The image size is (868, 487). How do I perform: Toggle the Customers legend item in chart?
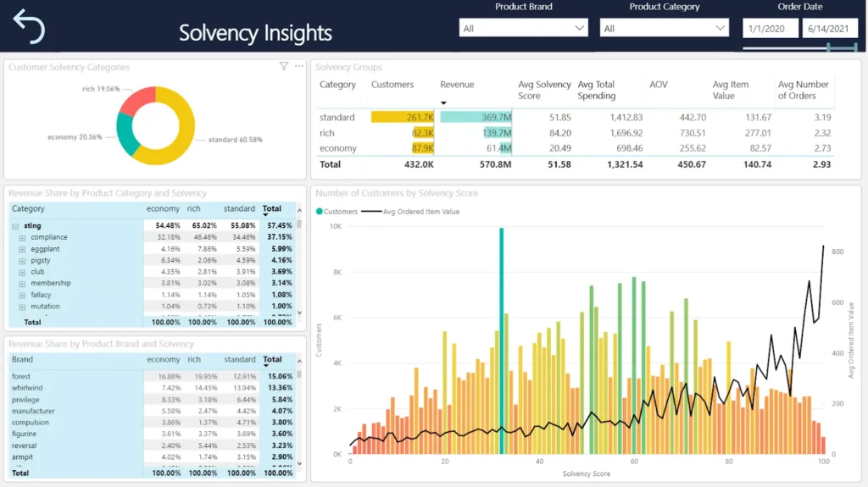point(337,212)
